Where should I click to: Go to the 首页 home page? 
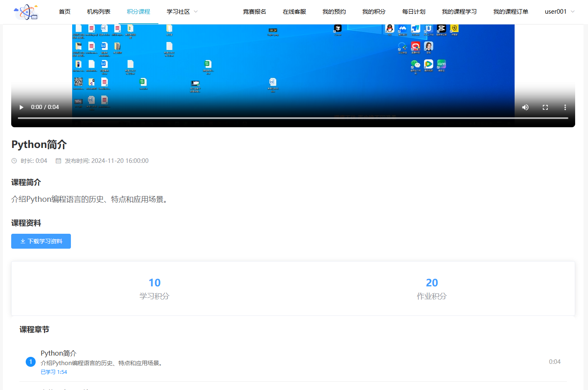65,12
